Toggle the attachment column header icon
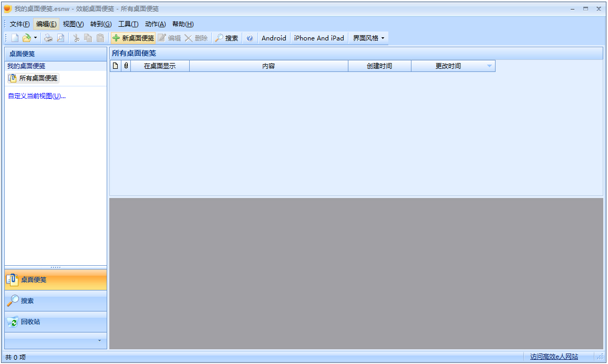 coord(127,66)
